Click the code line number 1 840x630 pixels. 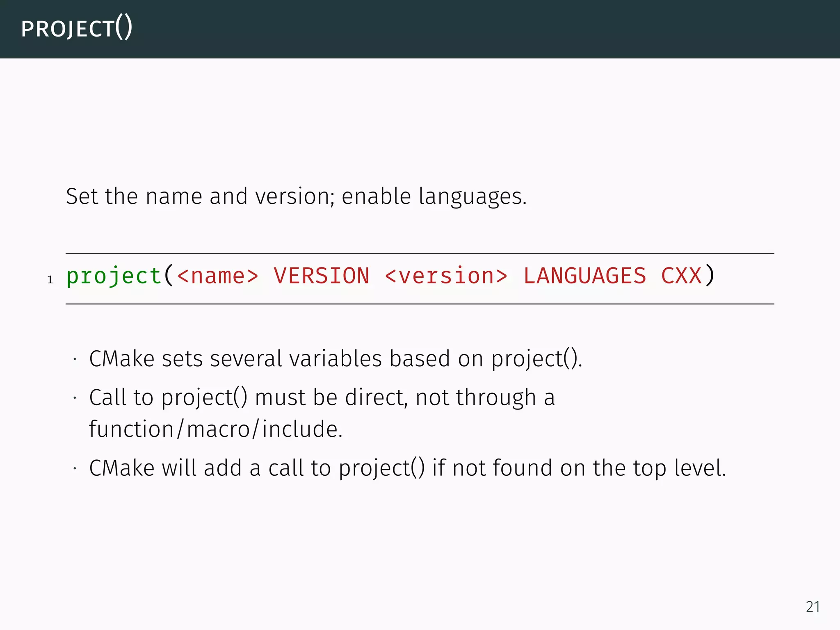50,280
